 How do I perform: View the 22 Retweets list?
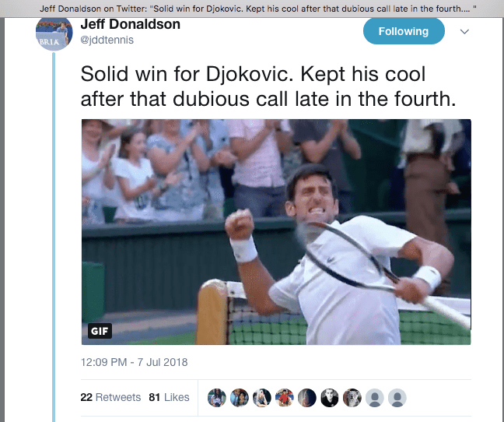pyautogui.click(x=110, y=397)
